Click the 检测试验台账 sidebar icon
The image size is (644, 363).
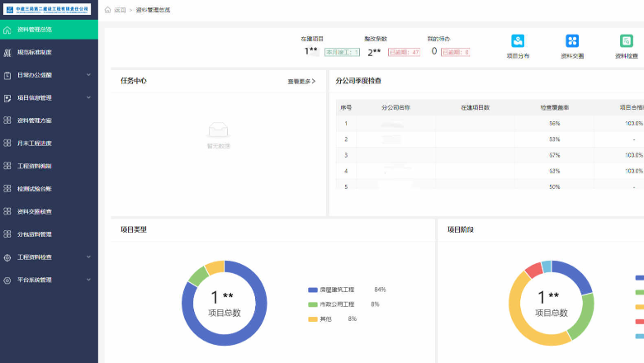click(7, 189)
